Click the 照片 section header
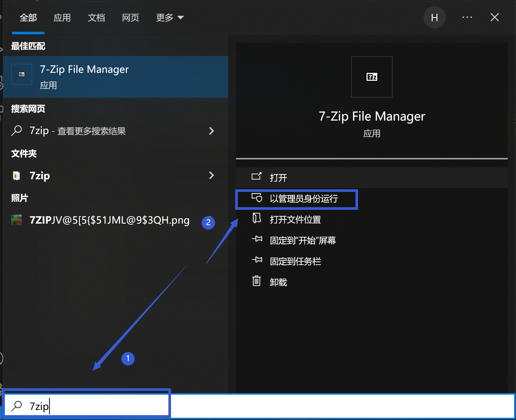The width and height of the screenshot is (516, 420). pos(19,198)
